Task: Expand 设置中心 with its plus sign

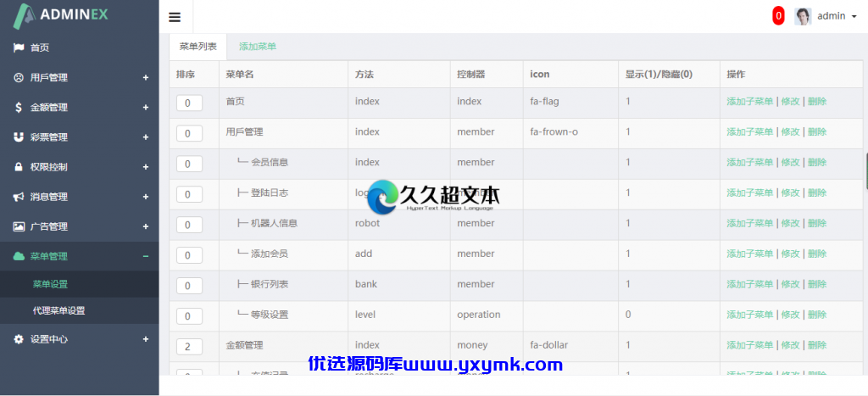Action: pyautogui.click(x=146, y=339)
